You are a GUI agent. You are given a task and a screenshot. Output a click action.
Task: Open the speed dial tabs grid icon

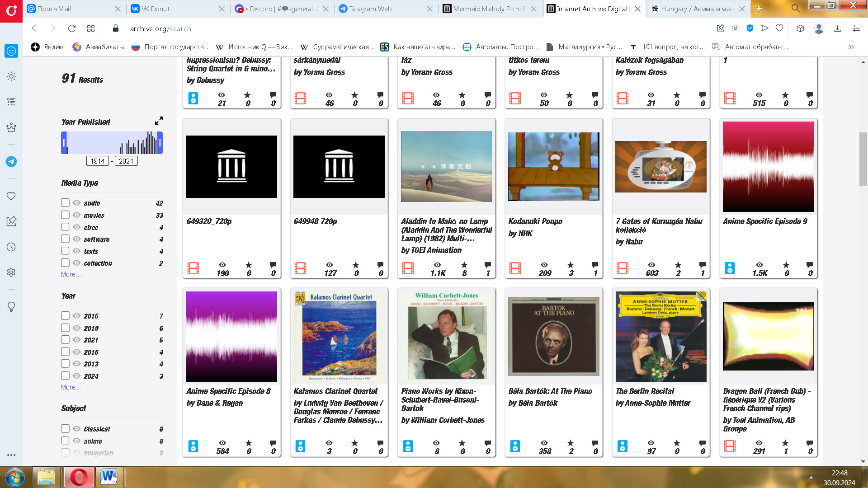tap(91, 28)
